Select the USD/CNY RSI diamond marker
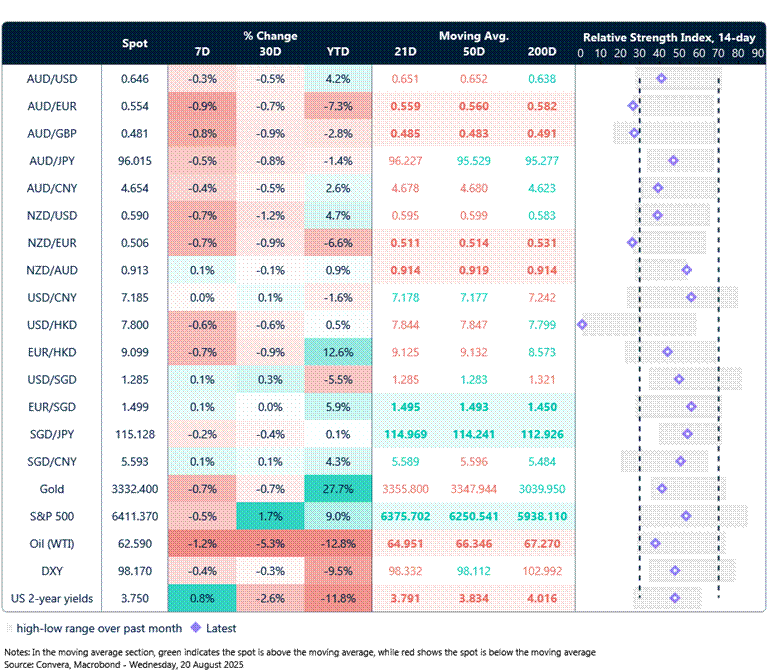This screenshot has height=672, width=768. [691, 297]
